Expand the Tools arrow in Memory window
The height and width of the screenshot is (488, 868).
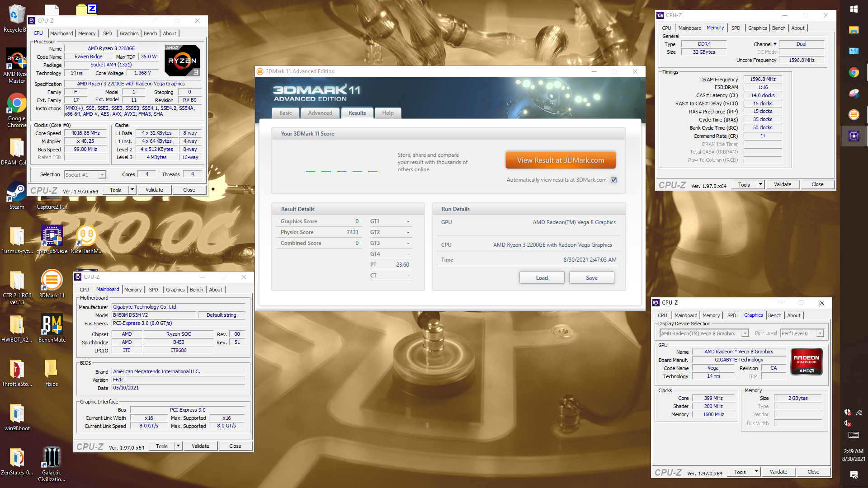coord(760,184)
